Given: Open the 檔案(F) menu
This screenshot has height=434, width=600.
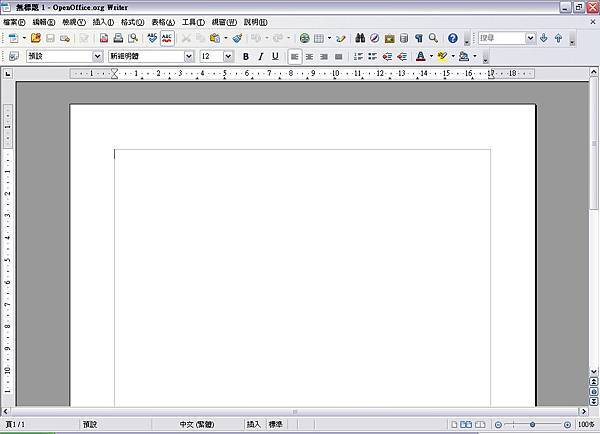Looking at the screenshot, I should (14, 22).
